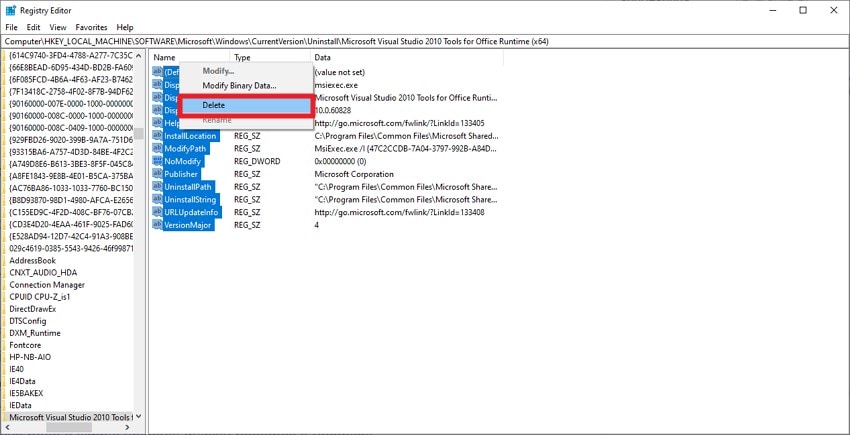Select the AddressBook key
This screenshot has width=850, height=435.
pyautogui.click(x=33, y=260)
